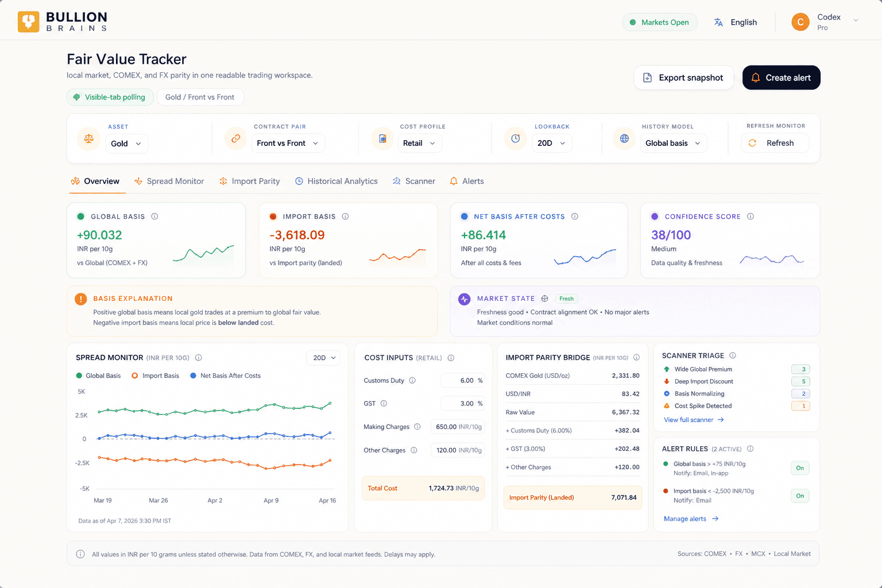This screenshot has width=882, height=588.
Task: Click the Bullion Brains logo icon
Action: (28, 22)
